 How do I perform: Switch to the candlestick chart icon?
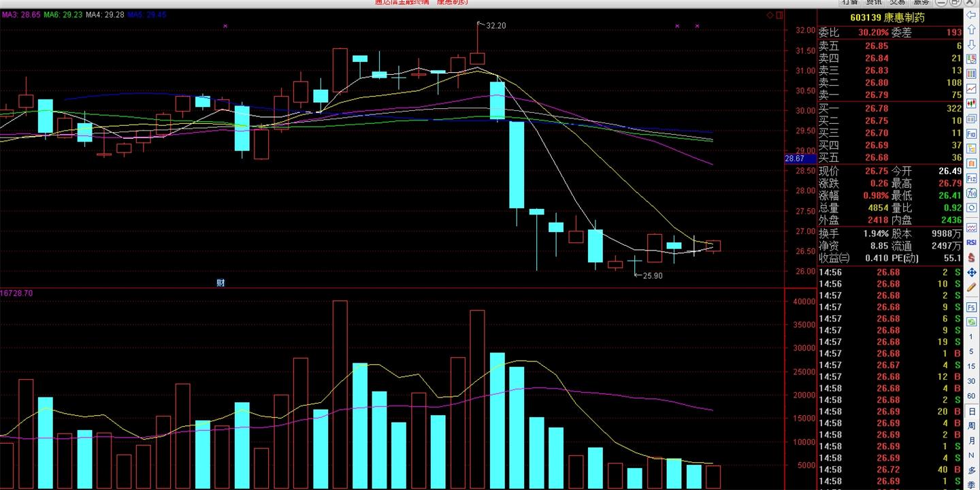pos(972,103)
